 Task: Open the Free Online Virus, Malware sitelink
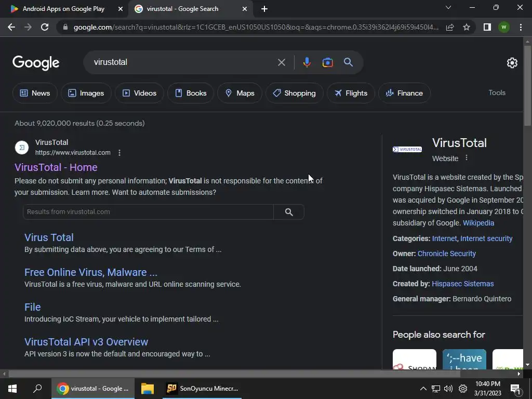91,272
